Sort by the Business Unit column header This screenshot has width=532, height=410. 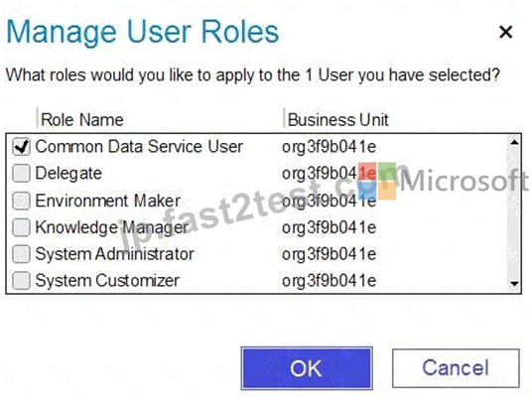tap(337, 120)
